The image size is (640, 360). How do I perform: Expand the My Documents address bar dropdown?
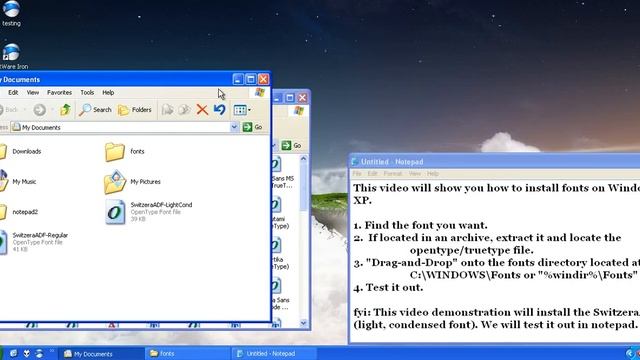(x=234, y=127)
